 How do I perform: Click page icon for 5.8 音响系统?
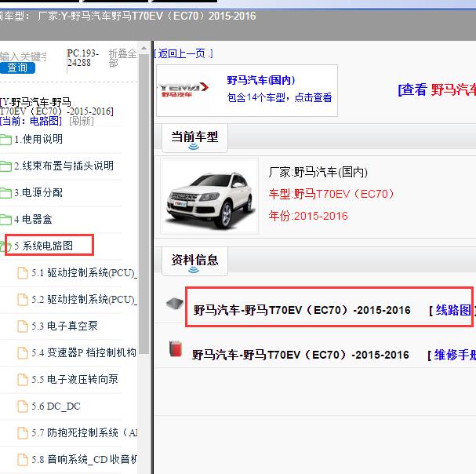tap(23, 460)
